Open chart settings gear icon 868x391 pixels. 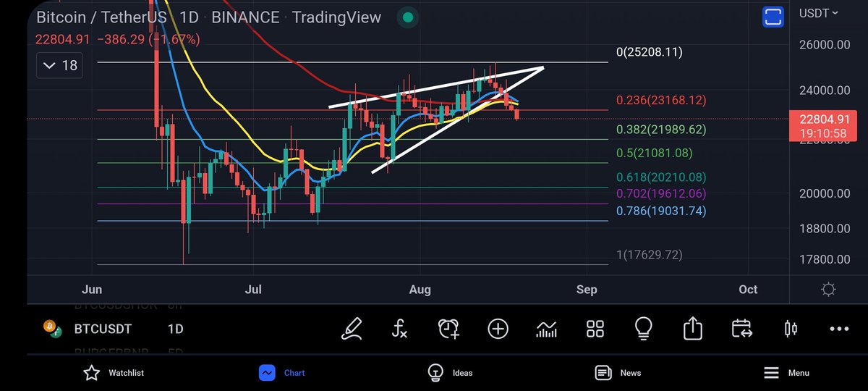coord(829,290)
